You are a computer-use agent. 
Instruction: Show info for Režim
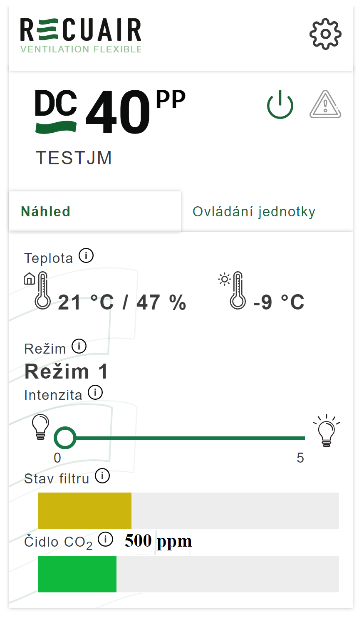tap(79, 346)
